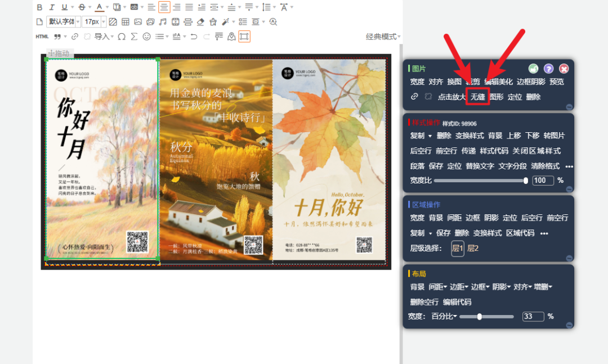Open the purple help question icon
Image resolution: width=608 pixels, height=364 pixels.
click(x=548, y=69)
